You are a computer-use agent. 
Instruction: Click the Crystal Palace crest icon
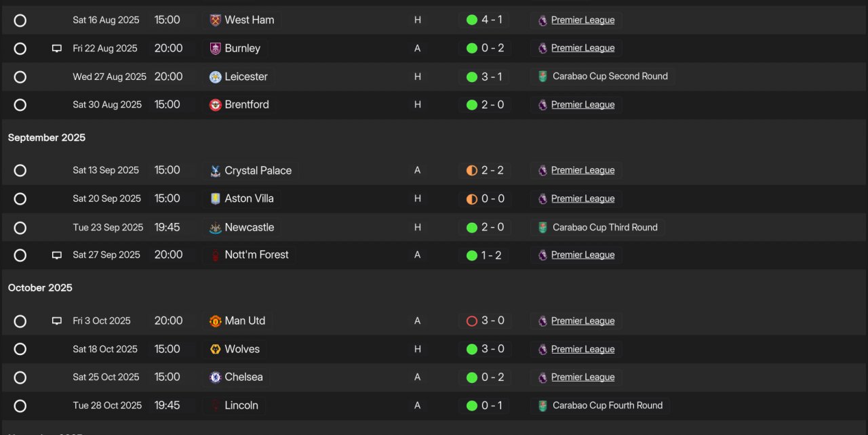216,171
